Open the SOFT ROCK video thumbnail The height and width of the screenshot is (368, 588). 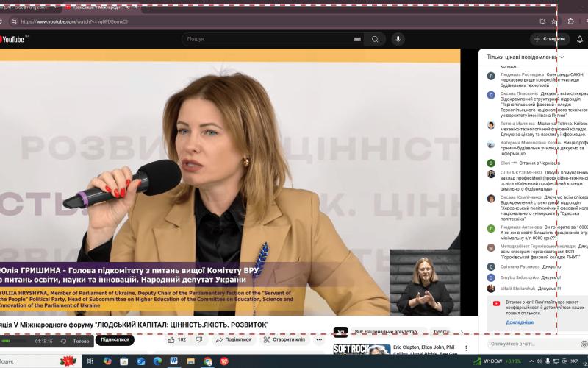(362, 350)
